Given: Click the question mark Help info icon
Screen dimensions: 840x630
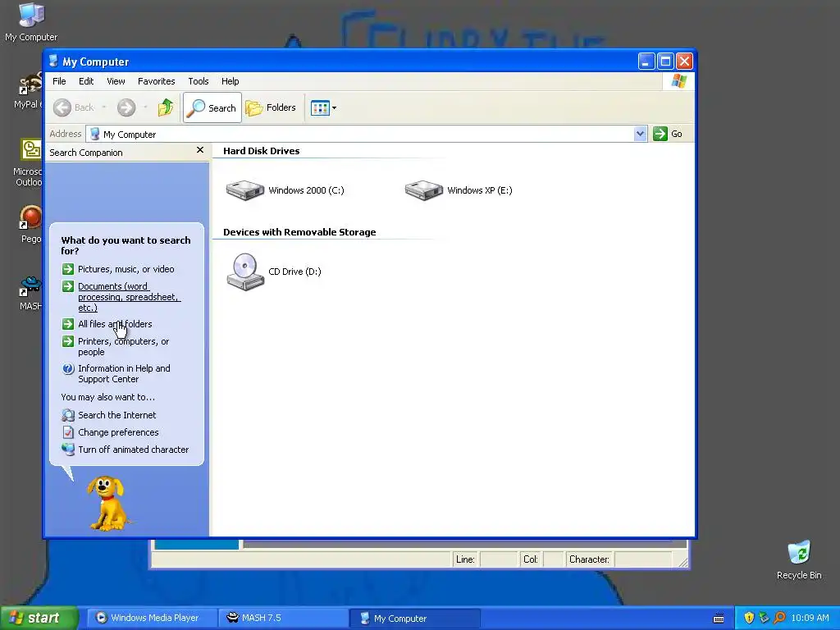Looking at the screenshot, I should coord(68,368).
